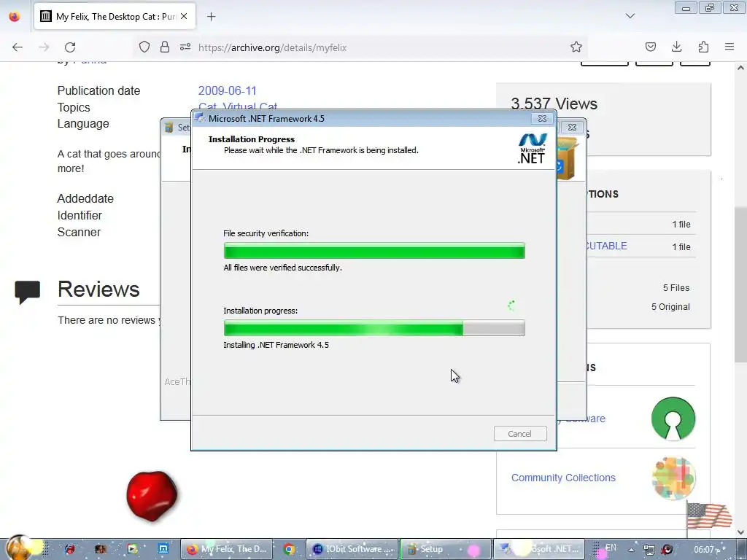Click the EN language indicator in the tray
This screenshot has height=560, width=747.
pyautogui.click(x=611, y=548)
